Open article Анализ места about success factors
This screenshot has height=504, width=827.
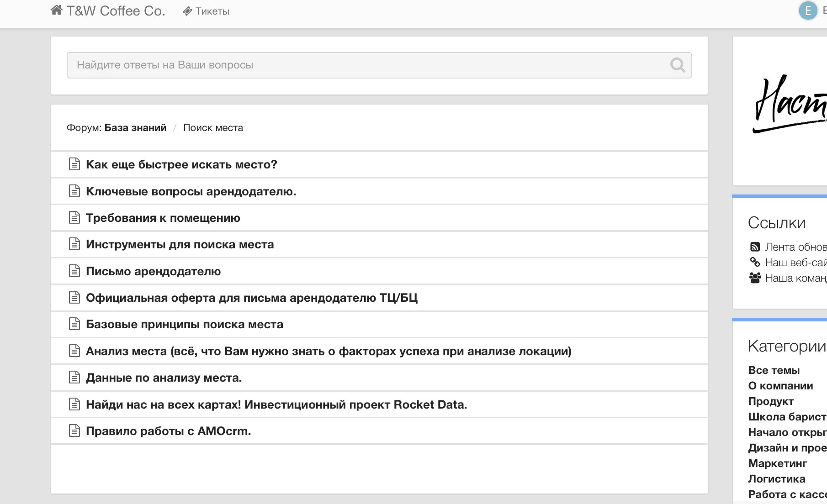pyautogui.click(x=329, y=351)
